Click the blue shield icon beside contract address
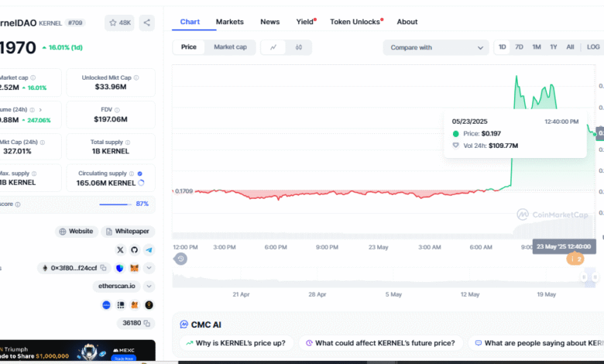 click(120, 268)
